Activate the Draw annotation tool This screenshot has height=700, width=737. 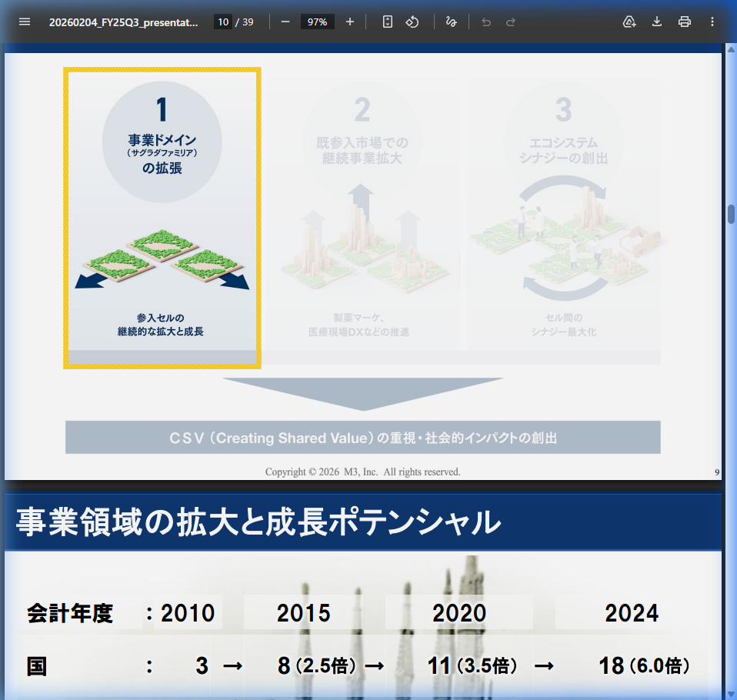[452, 22]
